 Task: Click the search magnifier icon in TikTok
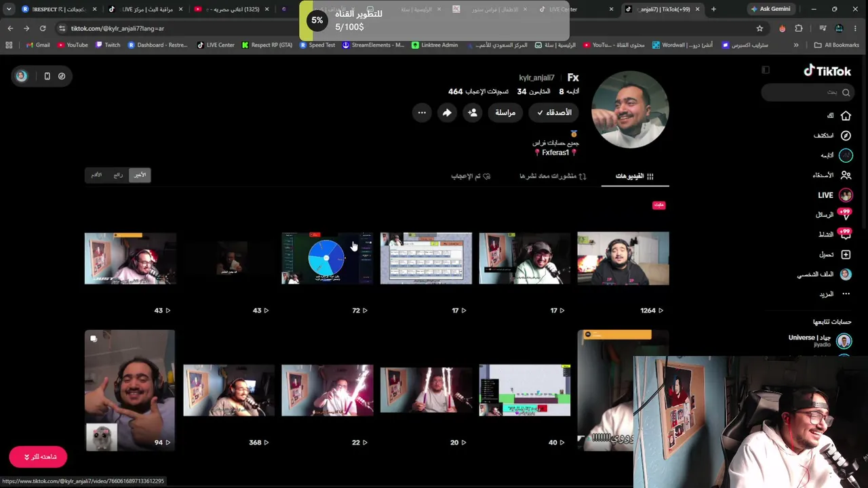(x=846, y=92)
